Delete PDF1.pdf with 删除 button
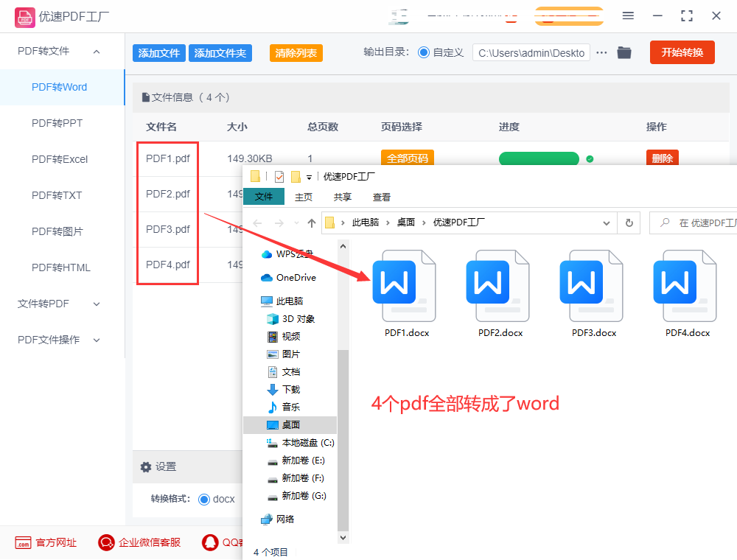Viewport: 737px width, 560px height. tap(663, 158)
